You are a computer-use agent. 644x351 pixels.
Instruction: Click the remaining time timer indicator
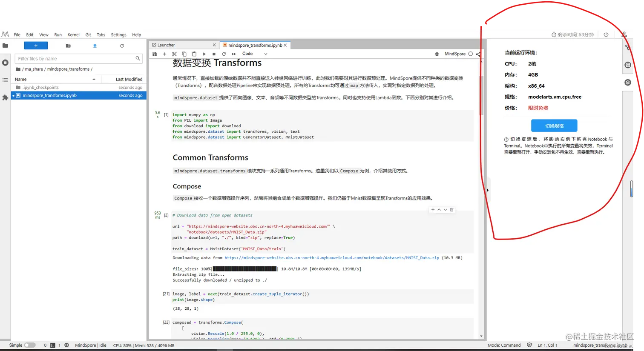(x=572, y=34)
